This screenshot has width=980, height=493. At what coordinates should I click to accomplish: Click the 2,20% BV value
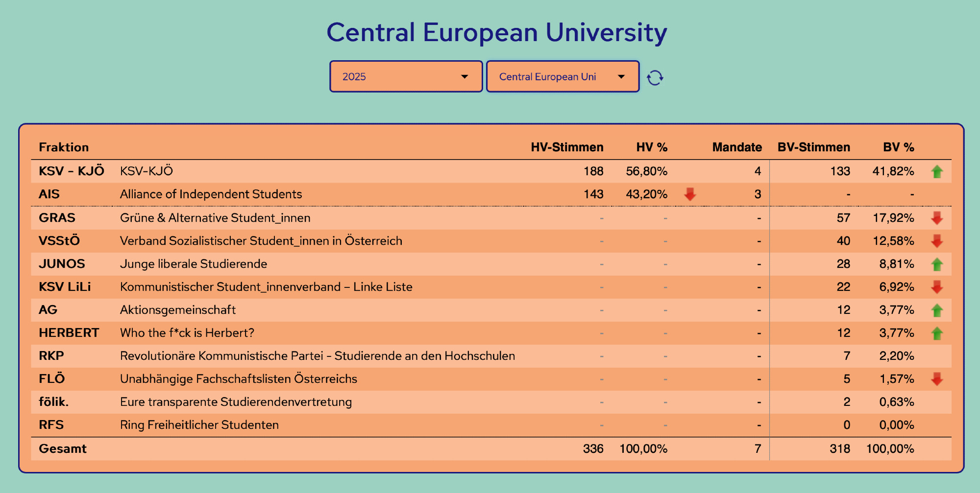pos(897,356)
